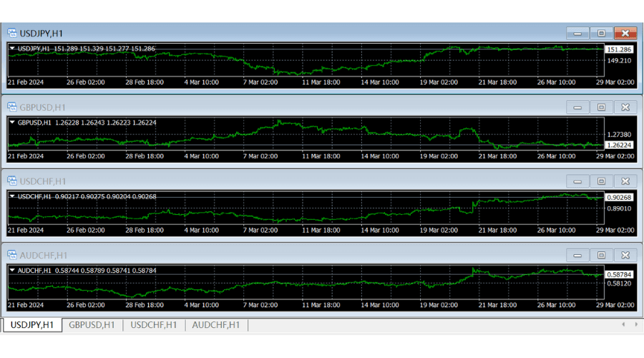Maximize the GBPUSD,H1 chart window
This screenshot has height=358, width=644.
click(601, 107)
